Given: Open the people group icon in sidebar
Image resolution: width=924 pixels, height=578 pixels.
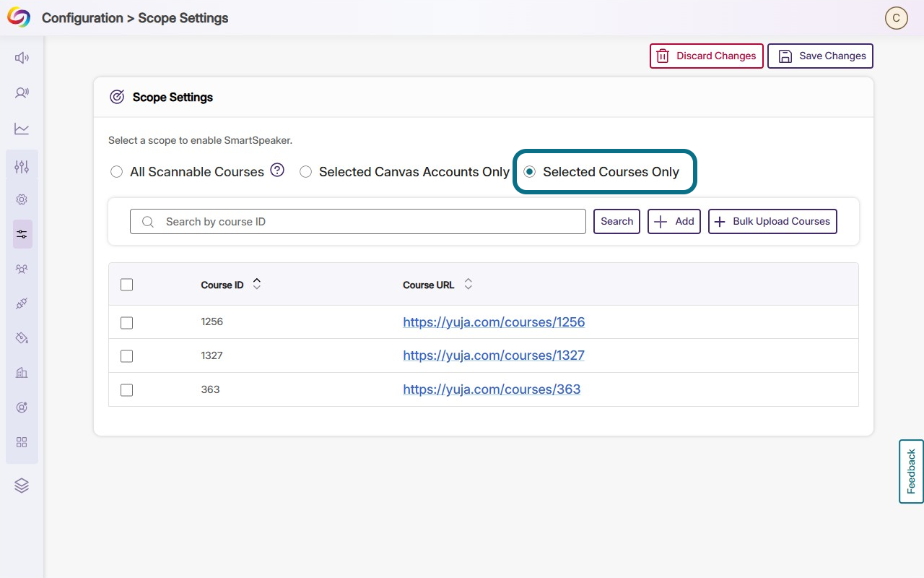Looking at the screenshot, I should coord(22,269).
